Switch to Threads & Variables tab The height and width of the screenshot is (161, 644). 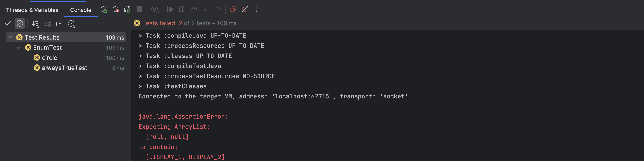(32, 10)
